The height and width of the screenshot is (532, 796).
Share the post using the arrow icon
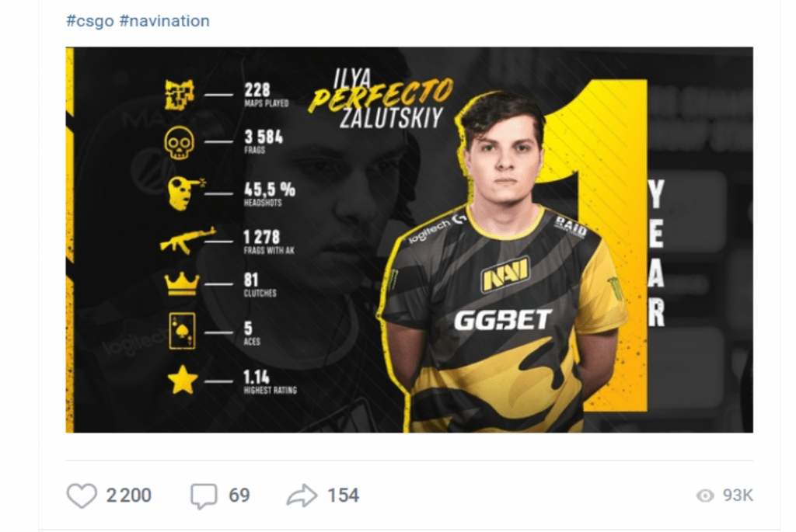coord(302,495)
